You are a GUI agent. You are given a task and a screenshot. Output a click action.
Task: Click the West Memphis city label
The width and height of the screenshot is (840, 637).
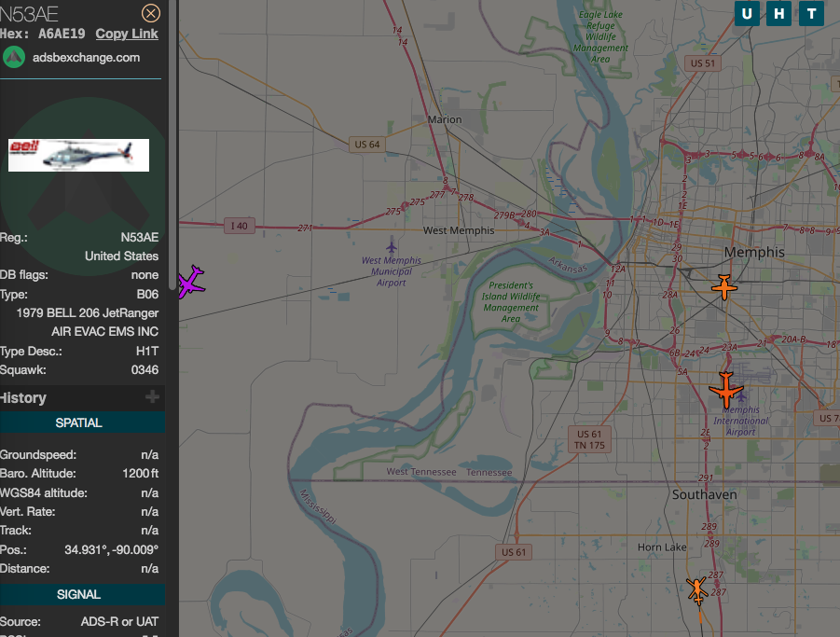point(459,230)
